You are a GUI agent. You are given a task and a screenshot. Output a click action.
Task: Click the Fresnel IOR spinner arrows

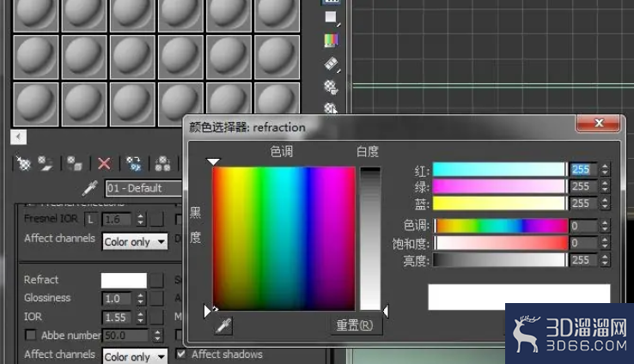pos(140,220)
